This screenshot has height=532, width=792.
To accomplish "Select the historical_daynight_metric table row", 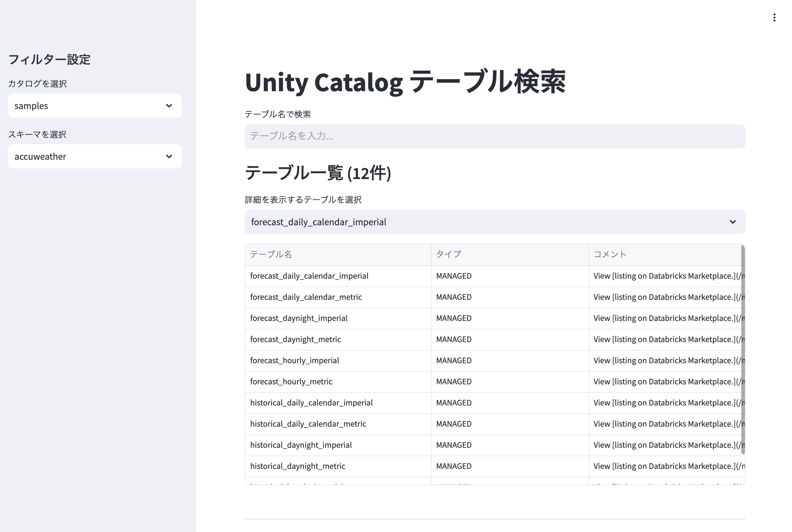I will 297,466.
